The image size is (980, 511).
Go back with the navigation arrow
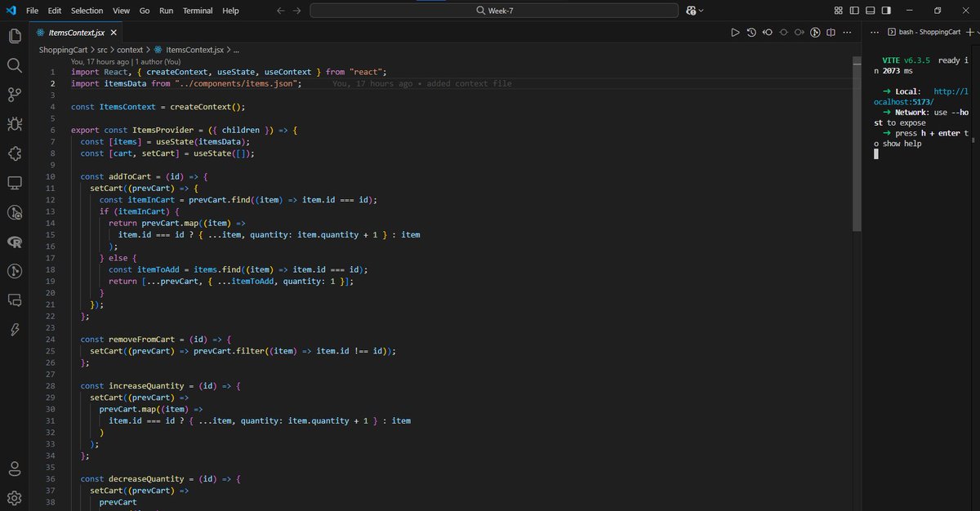(281, 11)
